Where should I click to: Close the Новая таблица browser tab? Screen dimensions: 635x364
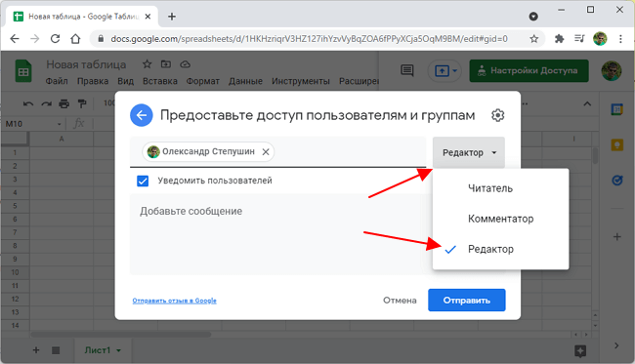tap(148, 17)
